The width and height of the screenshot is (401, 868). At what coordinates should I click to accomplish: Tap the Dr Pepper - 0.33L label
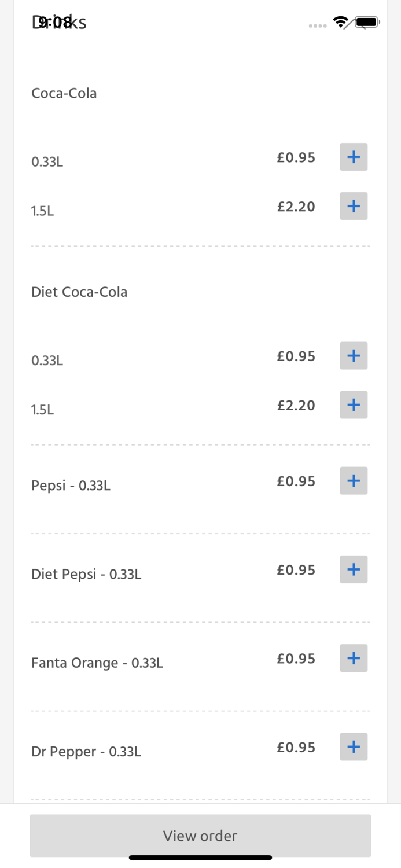[86, 751]
